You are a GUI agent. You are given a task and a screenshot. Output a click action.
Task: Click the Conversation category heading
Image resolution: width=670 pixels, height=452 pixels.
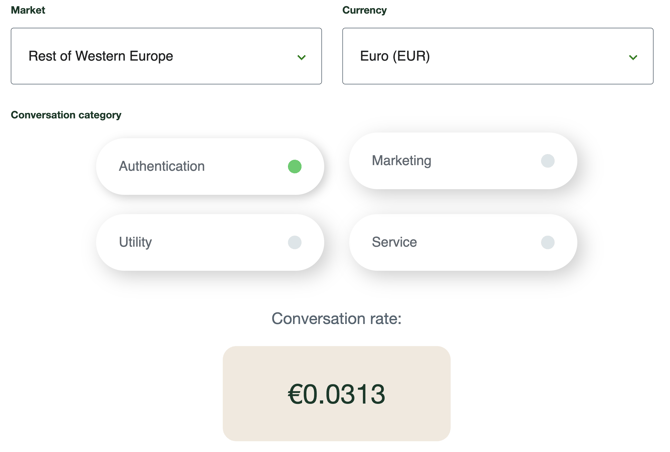(66, 115)
